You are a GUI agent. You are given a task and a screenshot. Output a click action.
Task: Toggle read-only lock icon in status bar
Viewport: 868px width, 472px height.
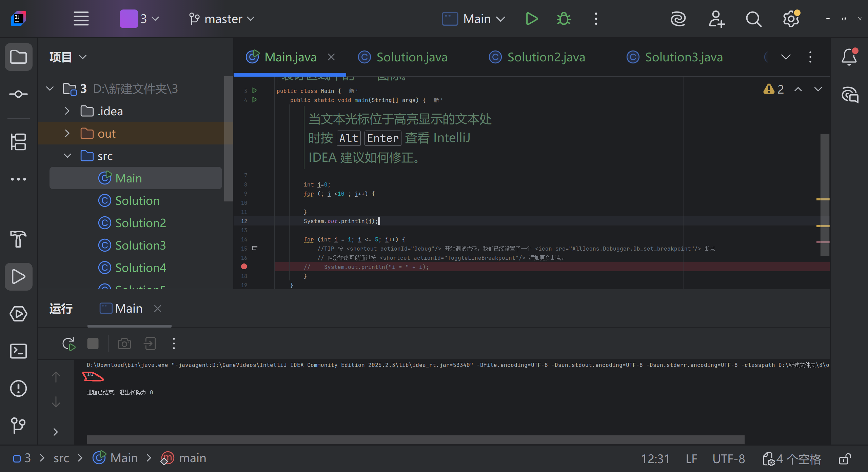click(845, 459)
